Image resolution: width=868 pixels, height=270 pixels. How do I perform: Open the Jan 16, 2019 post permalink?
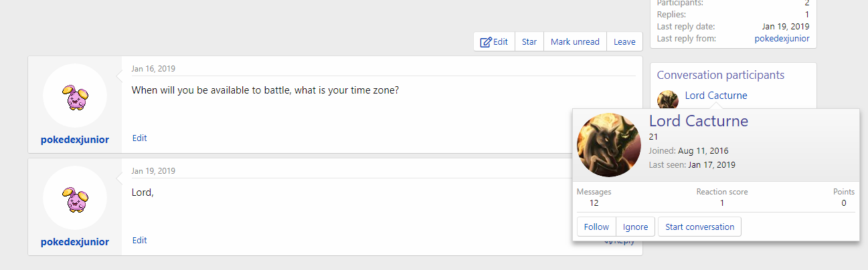click(x=153, y=69)
